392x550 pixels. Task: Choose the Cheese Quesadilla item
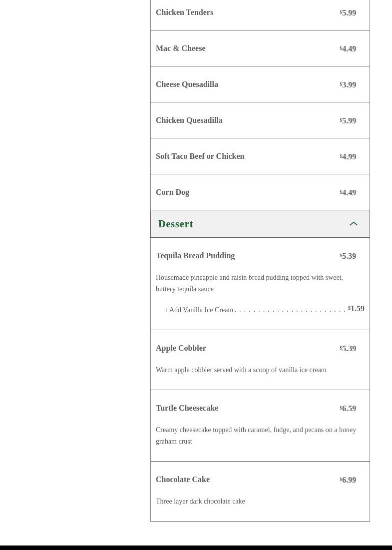(x=187, y=84)
